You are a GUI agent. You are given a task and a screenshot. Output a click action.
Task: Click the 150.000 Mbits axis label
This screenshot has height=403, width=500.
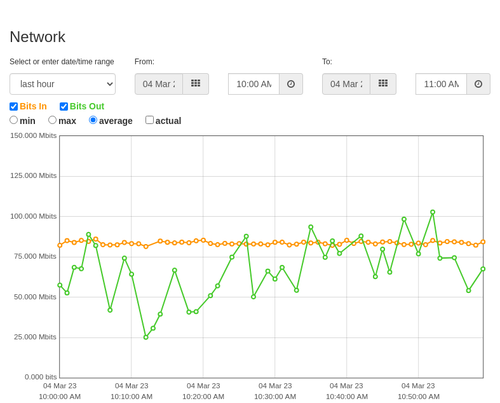[x=33, y=136]
